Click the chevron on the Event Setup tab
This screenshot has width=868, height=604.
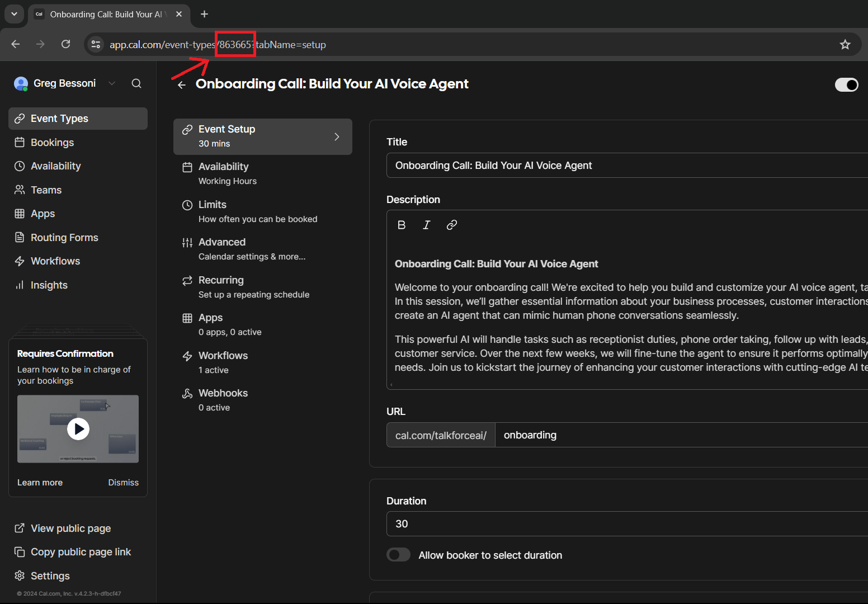(337, 137)
